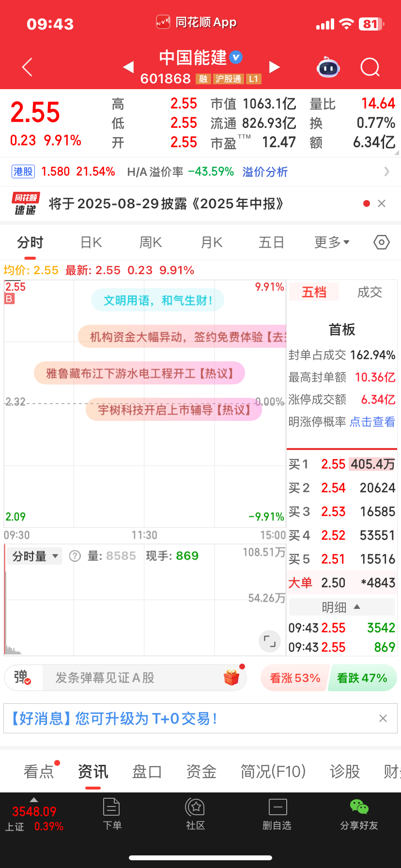Tap 买5 row at 2.51
This screenshot has width=401, height=868.
click(342, 559)
